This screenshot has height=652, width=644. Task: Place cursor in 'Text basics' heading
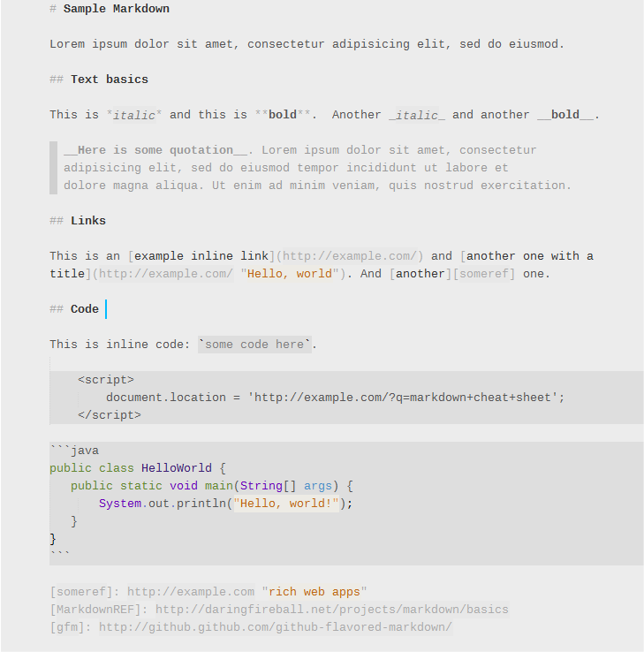[110, 80]
